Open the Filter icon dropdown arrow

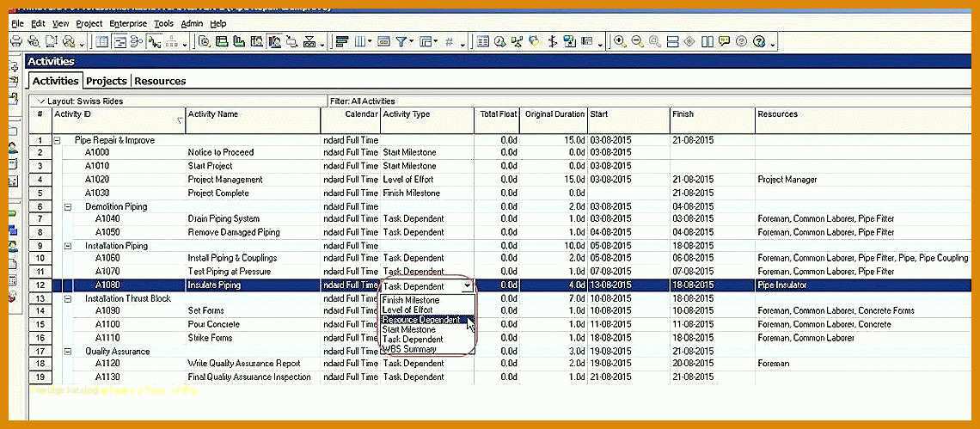(411, 41)
